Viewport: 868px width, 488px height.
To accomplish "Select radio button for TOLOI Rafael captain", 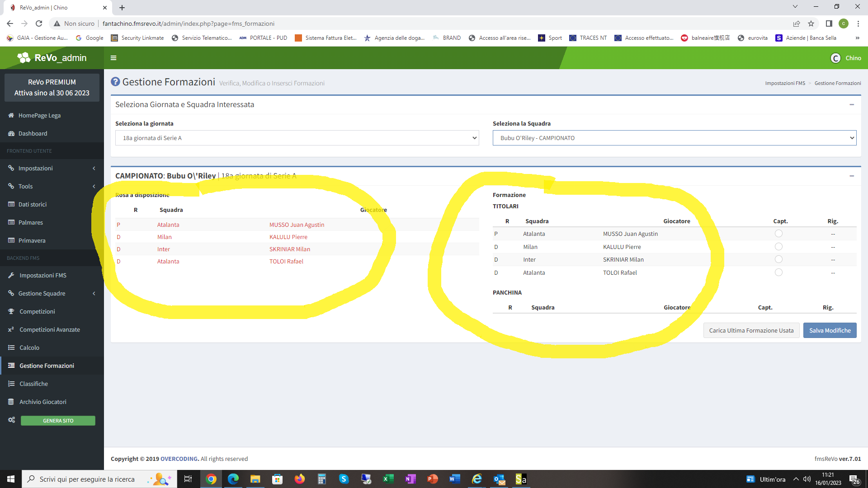I will [778, 272].
